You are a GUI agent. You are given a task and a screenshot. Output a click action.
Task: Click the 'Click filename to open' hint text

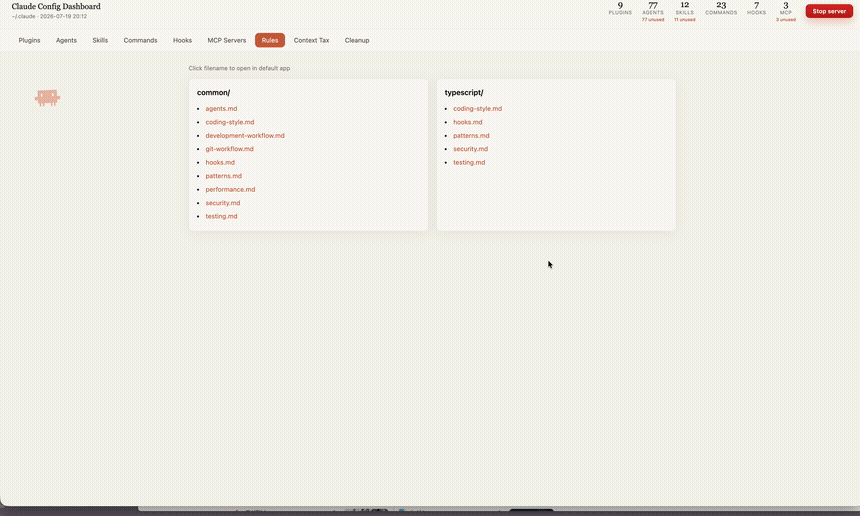(239, 69)
